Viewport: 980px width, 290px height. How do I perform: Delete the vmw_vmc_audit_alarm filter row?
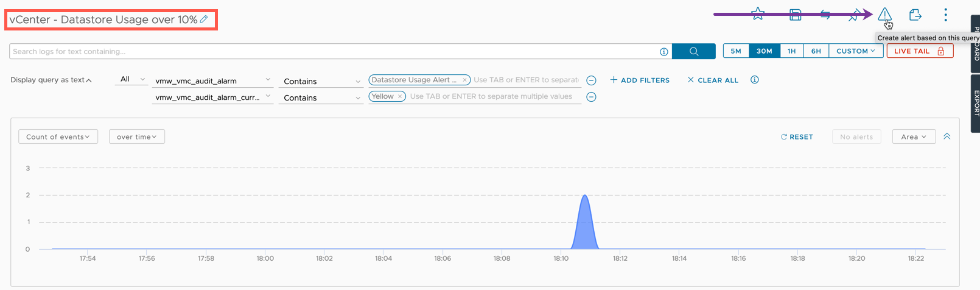591,80
